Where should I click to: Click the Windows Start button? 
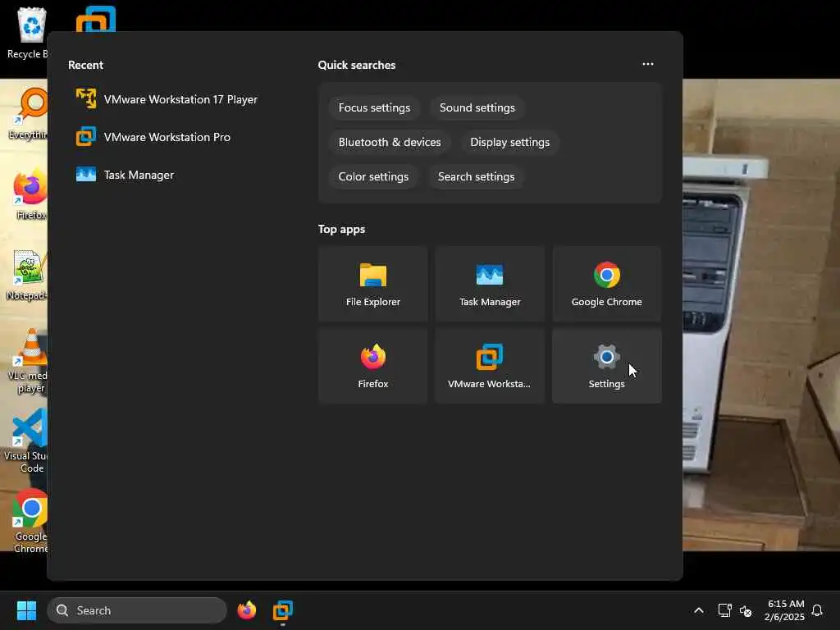[26, 610]
